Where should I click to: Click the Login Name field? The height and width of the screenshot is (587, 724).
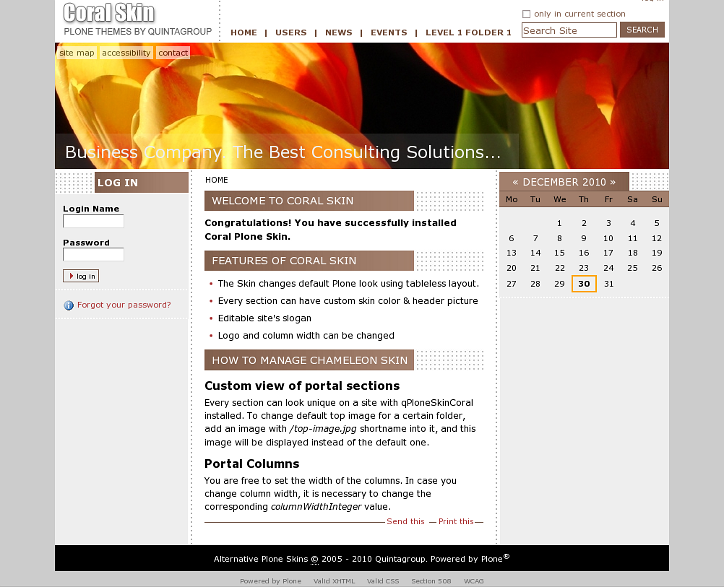[93, 221]
